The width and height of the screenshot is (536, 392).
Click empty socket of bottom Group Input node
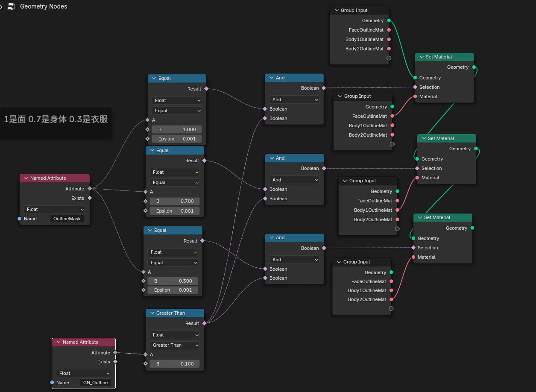(391, 308)
